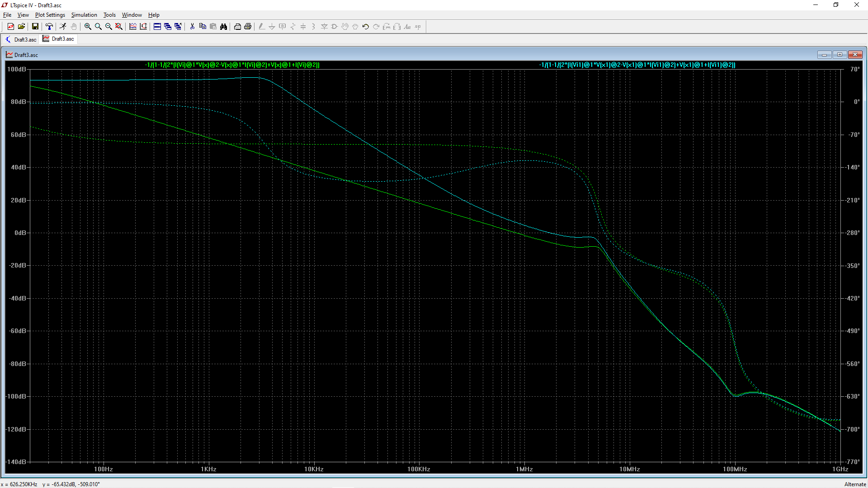Click the Tile windows horizontally icon
Viewport: 868px width, 488px height.
click(157, 27)
